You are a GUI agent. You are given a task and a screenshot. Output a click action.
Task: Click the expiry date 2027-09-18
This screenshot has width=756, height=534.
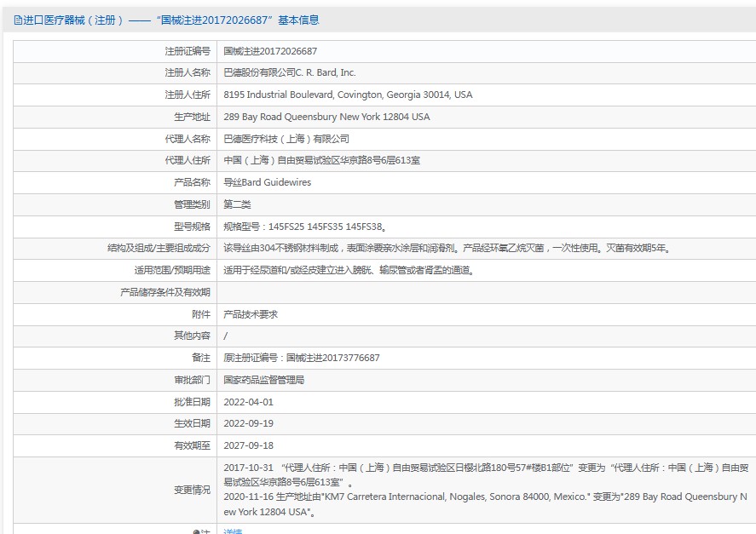click(249, 445)
